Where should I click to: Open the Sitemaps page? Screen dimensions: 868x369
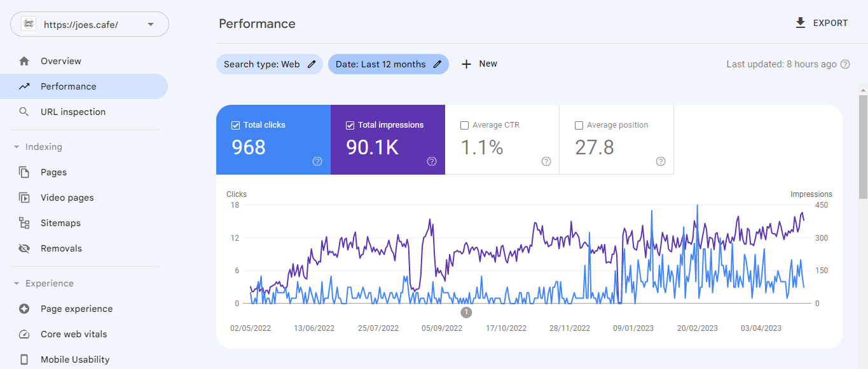click(60, 223)
